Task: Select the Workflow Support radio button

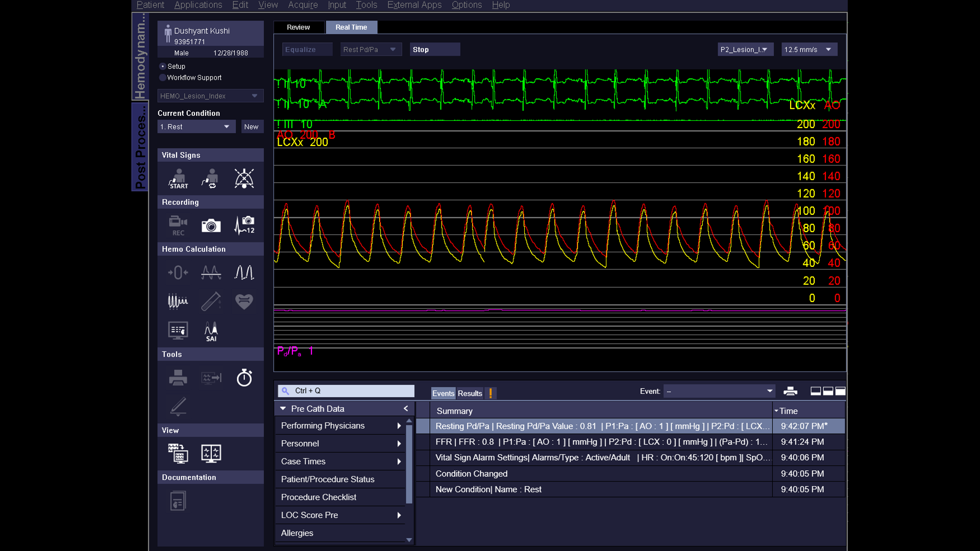Action: point(162,78)
